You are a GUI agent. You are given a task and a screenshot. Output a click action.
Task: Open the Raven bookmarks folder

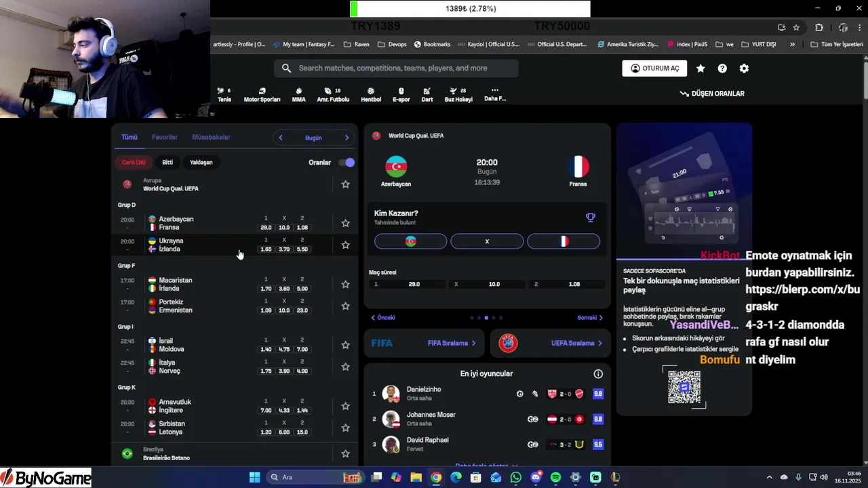(356, 44)
